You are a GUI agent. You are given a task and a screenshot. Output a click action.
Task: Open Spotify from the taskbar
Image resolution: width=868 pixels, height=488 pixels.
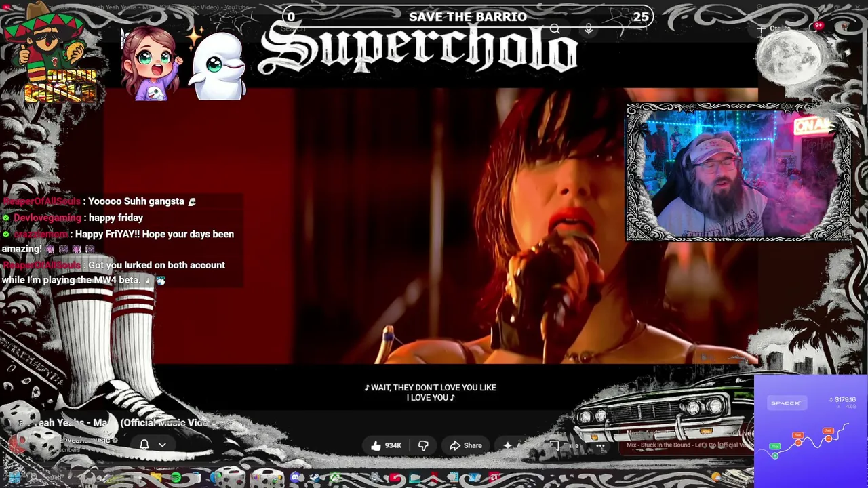coord(176,478)
